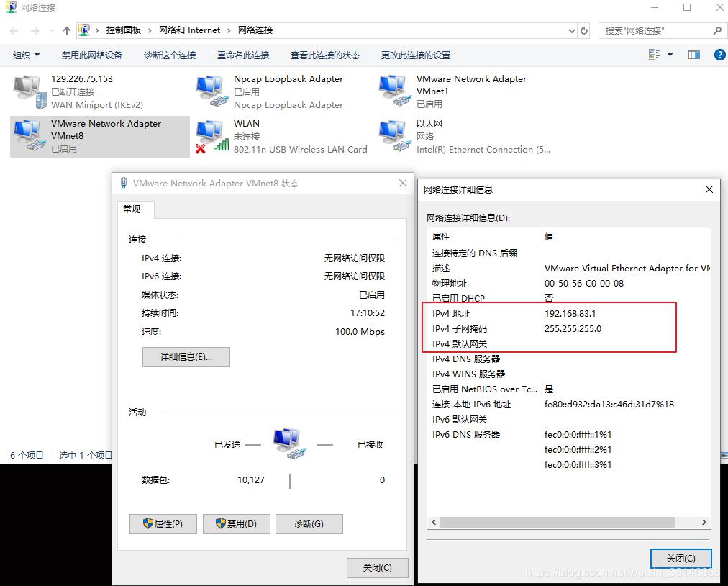This screenshot has height=586, width=728.
Task: Select the IPv4 默认网关 row
Action: pyautogui.click(x=569, y=344)
